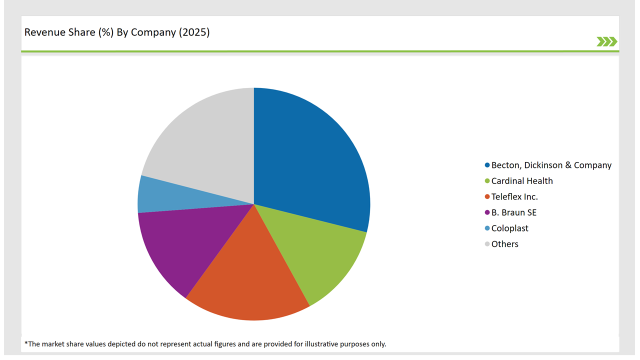
Task: Click the purple legend dot for B. Braun SE
Action: pyautogui.click(x=487, y=213)
